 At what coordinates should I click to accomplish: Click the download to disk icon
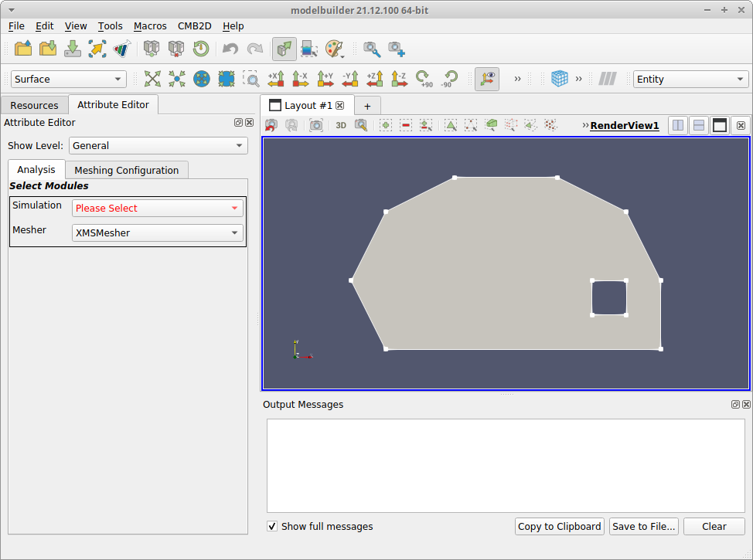tap(73, 49)
